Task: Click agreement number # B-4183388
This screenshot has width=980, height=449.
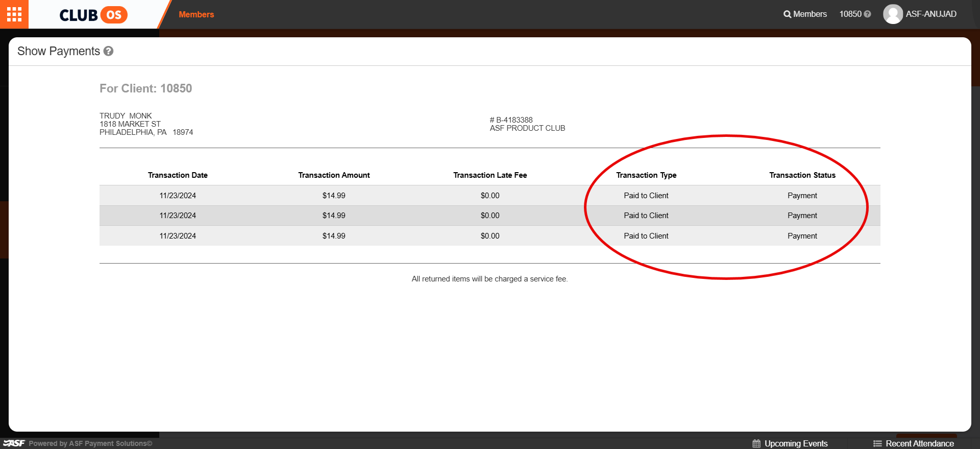Action: [511, 120]
